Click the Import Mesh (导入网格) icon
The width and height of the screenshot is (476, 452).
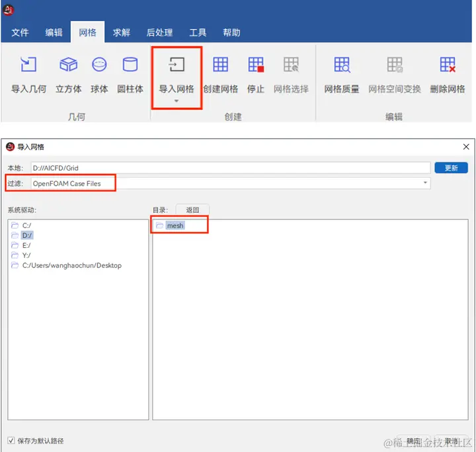(x=177, y=64)
